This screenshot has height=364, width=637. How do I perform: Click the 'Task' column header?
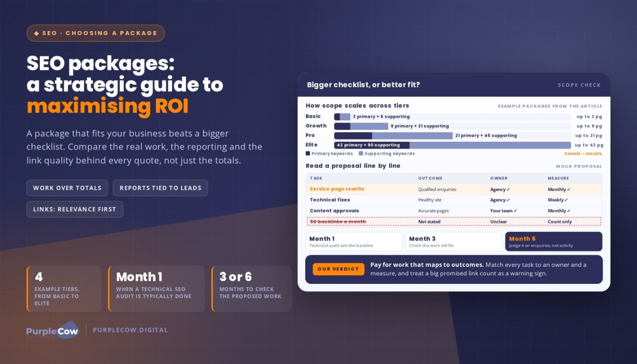[316, 178]
